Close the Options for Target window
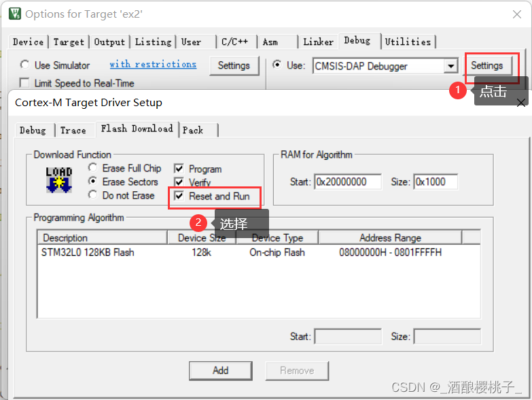 (517, 14)
